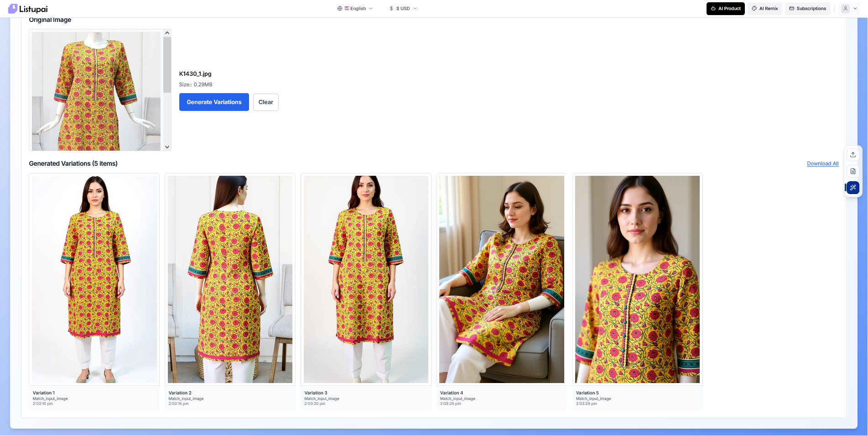Click the globe icon near language selector
The image size is (868, 436).
point(339,8)
